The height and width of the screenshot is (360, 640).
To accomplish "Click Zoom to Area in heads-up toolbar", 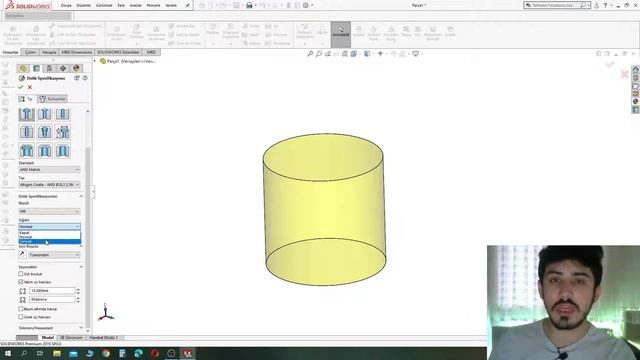I will [319, 53].
